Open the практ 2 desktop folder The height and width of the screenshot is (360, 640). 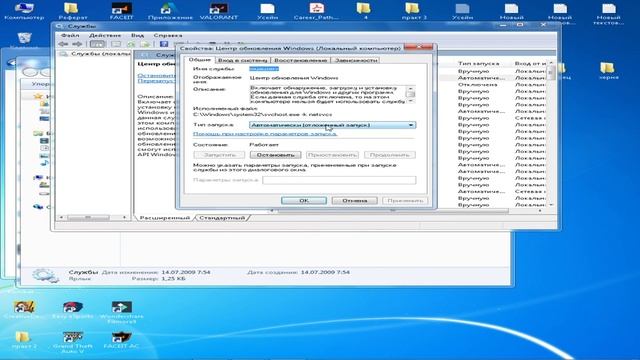(24, 340)
